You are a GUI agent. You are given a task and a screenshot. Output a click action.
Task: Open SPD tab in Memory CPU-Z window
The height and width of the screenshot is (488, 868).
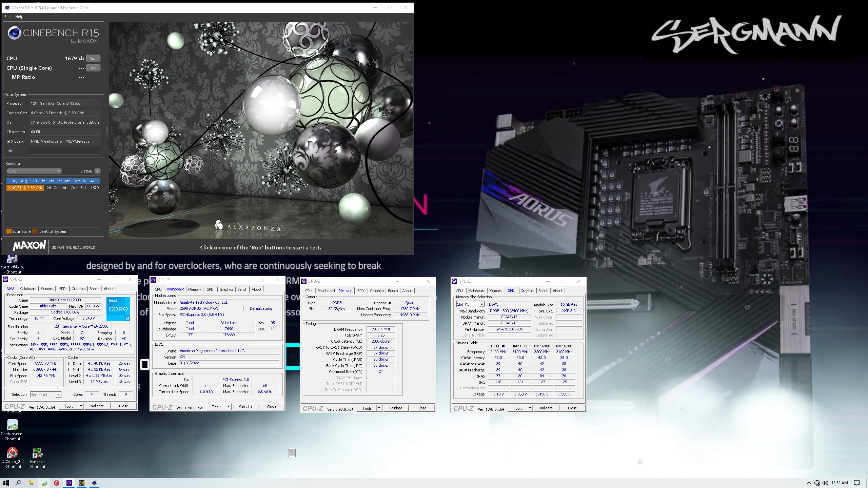(361, 291)
